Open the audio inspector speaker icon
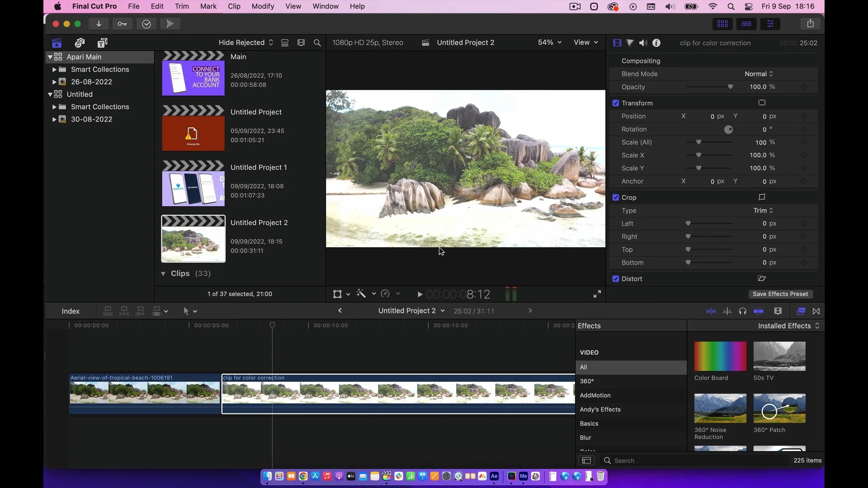The image size is (868, 488). click(x=643, y=43)
